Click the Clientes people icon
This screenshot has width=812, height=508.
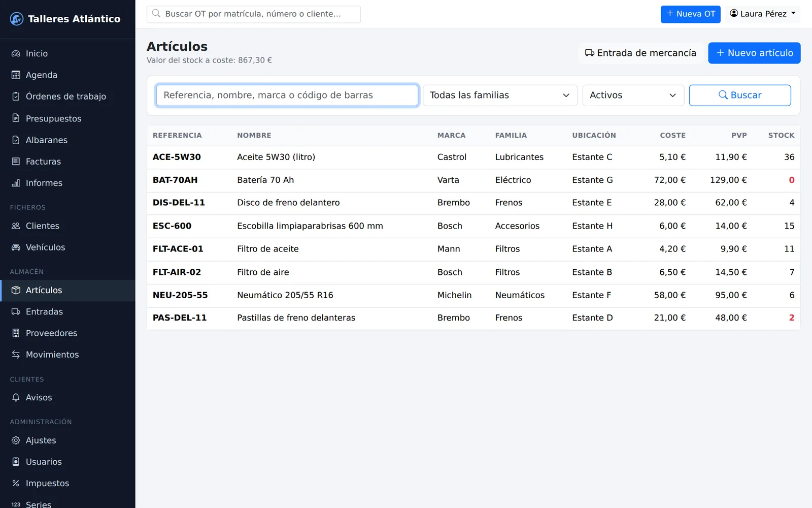pyautogui.click(x=16, y=226)
